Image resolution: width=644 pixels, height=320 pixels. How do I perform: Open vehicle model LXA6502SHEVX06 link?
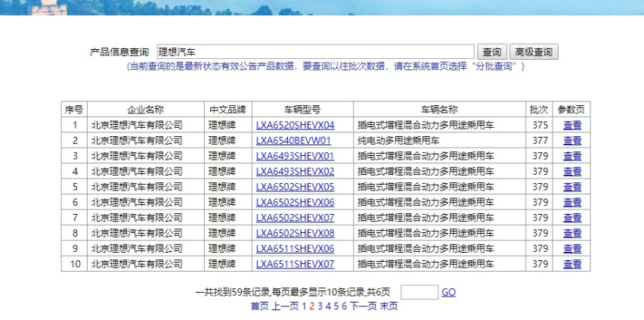[295, 203]
